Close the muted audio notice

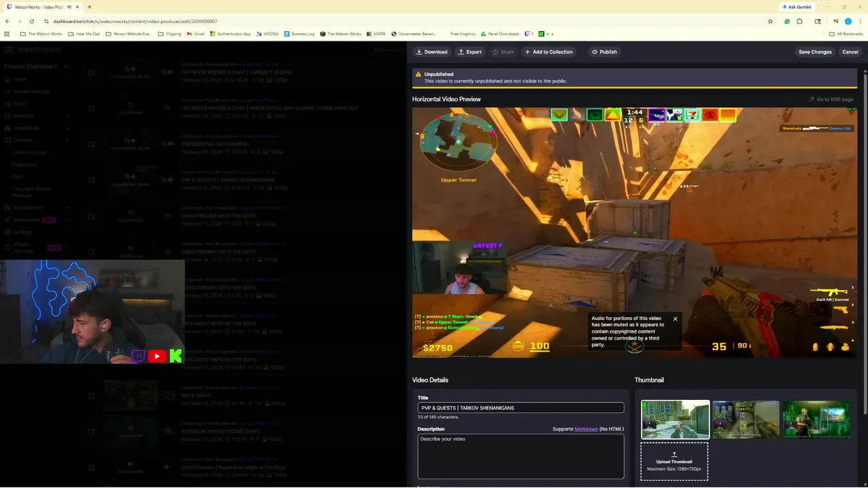coord(675,319)
